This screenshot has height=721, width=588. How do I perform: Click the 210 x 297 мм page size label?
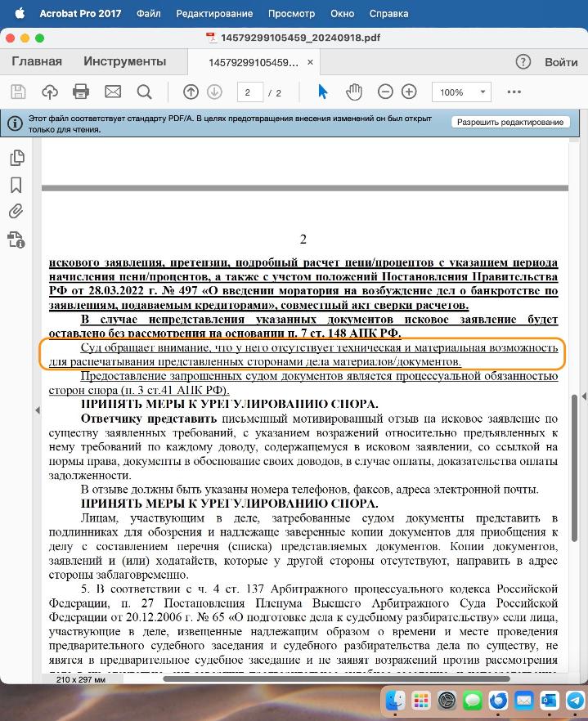[81, 679]
